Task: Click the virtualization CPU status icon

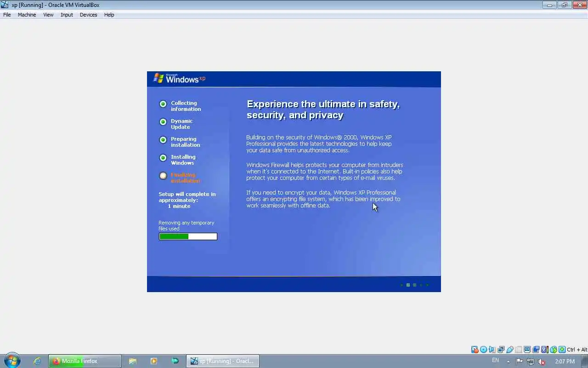Action: [x=545, y=350]
